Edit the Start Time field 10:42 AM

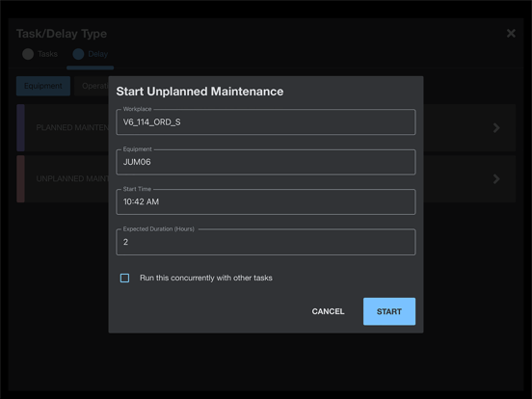pyautogui.click(x=266, y=201)
